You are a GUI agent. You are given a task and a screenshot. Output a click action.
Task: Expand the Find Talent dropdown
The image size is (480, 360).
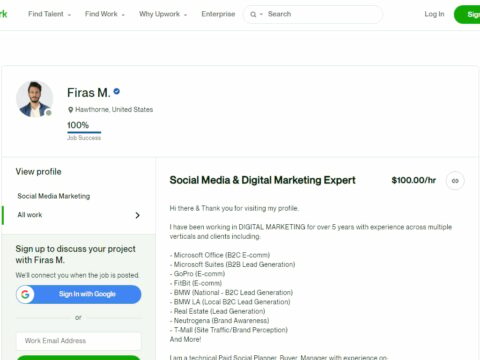point(49,14)
